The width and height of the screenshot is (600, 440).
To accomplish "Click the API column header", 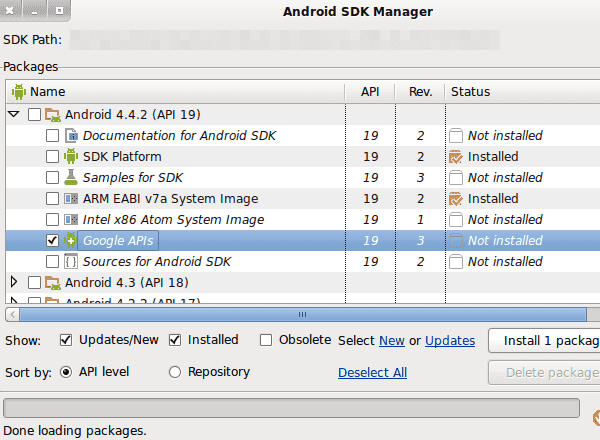I will tap(370, 92).
